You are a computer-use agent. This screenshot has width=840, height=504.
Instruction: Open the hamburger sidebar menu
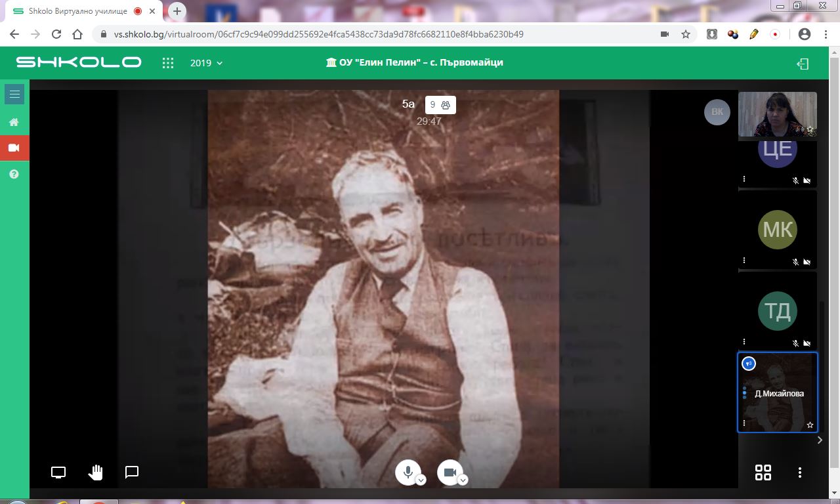(14, 94)
